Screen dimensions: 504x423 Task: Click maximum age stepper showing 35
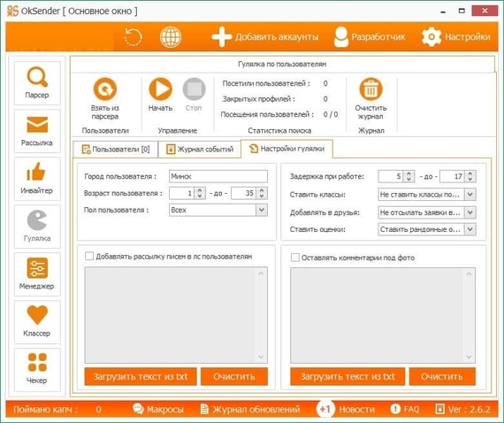click(x=249, y=193)
